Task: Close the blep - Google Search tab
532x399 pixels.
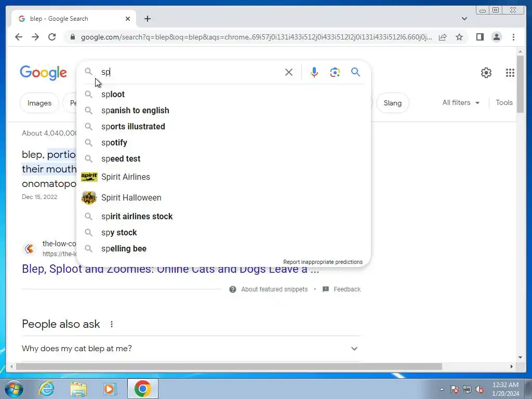Action: click(x=128, y=19)
